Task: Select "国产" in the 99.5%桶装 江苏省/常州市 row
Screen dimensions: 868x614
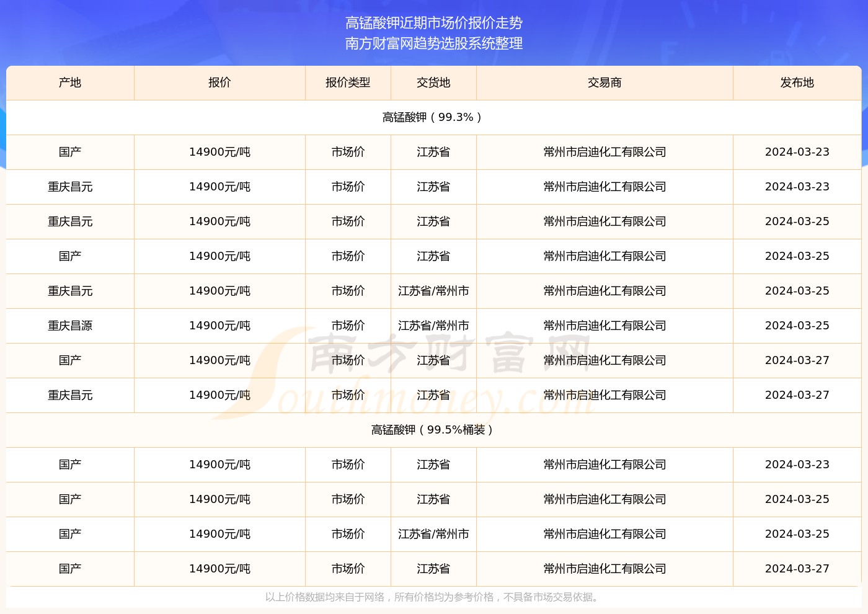Action: click(x=70, y=534)
